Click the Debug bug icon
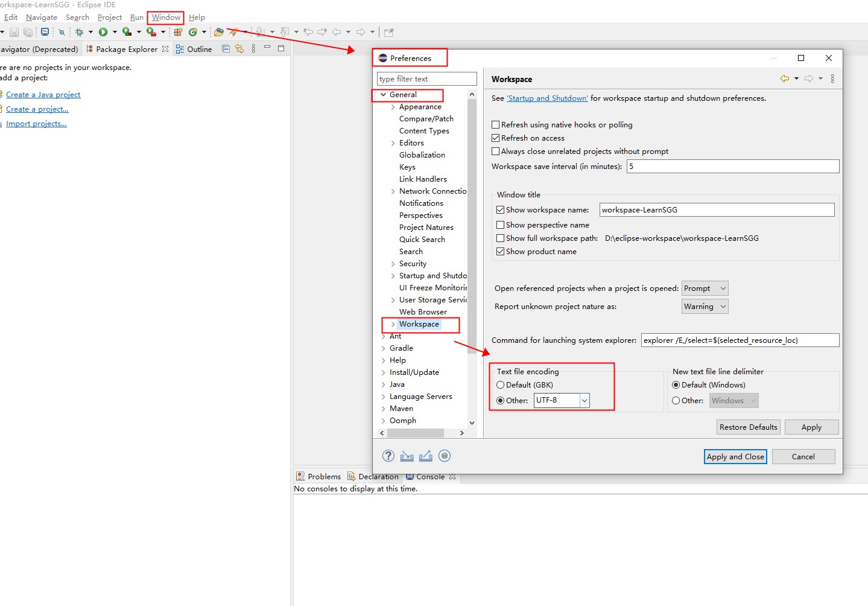This screenshot has width=868, height=606. pos(79,32)
